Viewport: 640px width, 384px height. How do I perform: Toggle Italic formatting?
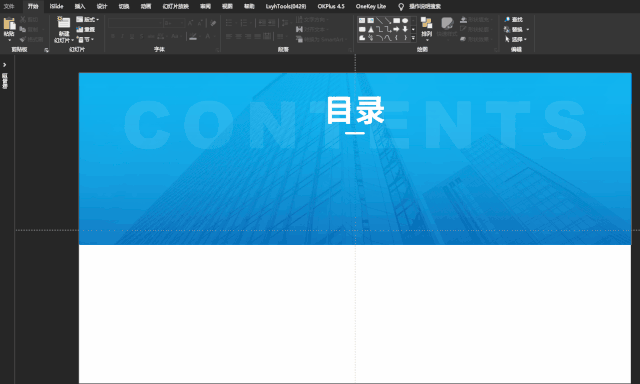(122, 36)
